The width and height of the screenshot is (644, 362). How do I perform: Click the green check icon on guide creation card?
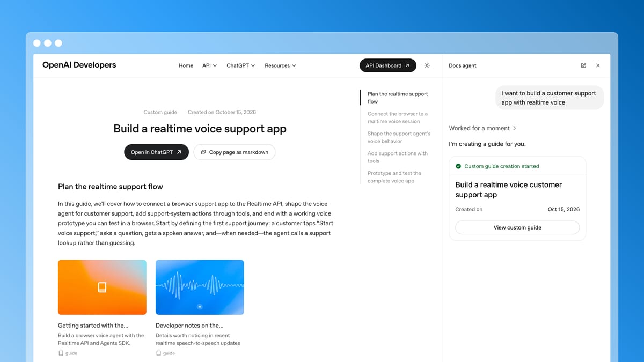[x=458, y=166]
